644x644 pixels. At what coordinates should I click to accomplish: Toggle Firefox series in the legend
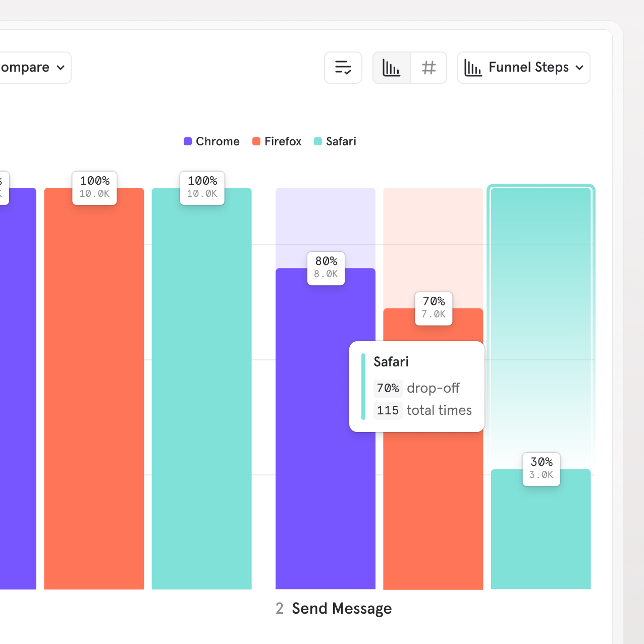tap(277, 141)
